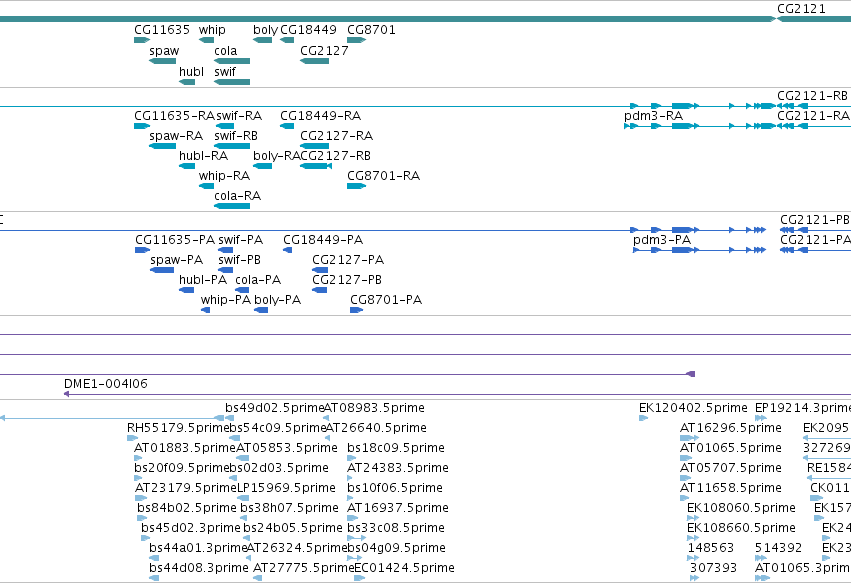Select the hubl gene label
The height and width of the screenshot is (583, 851).
(x=191, y=72)
